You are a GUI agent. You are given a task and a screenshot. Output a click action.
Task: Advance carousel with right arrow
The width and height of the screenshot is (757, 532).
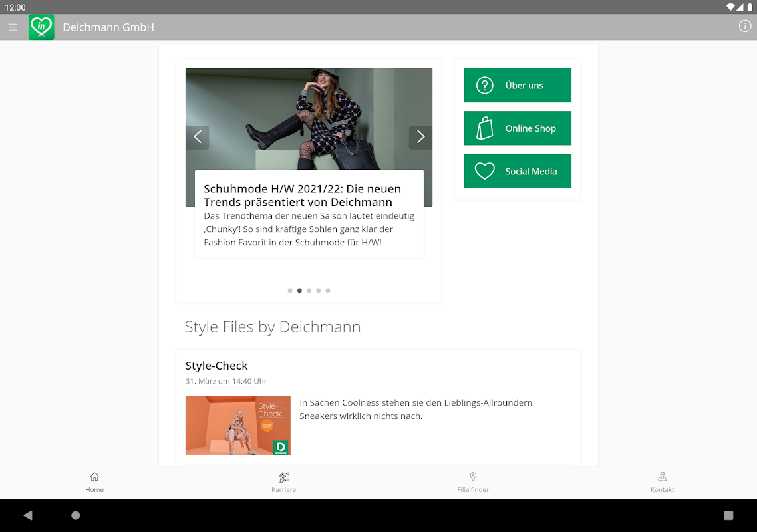coord(420,137)
